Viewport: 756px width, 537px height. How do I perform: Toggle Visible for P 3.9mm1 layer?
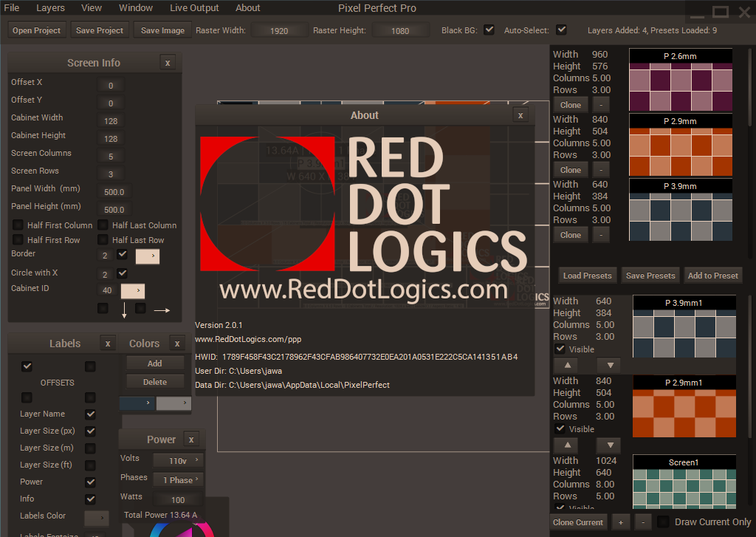560,349
